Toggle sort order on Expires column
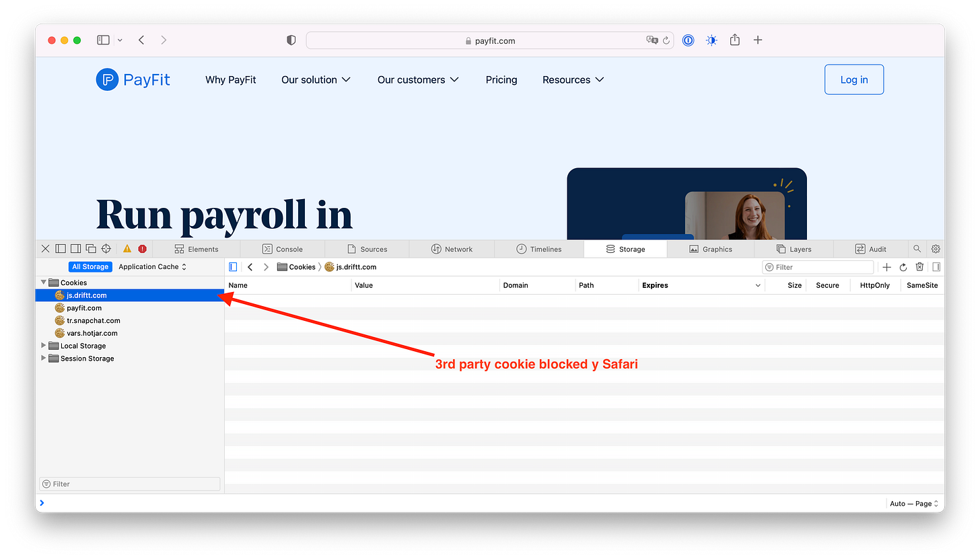This screenshot has height=559, width=980. 701,285
